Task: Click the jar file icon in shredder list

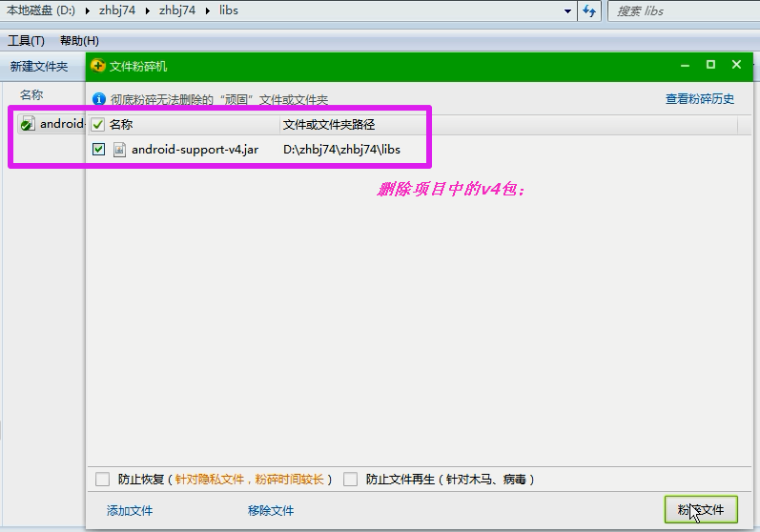Action: point(119,150)
